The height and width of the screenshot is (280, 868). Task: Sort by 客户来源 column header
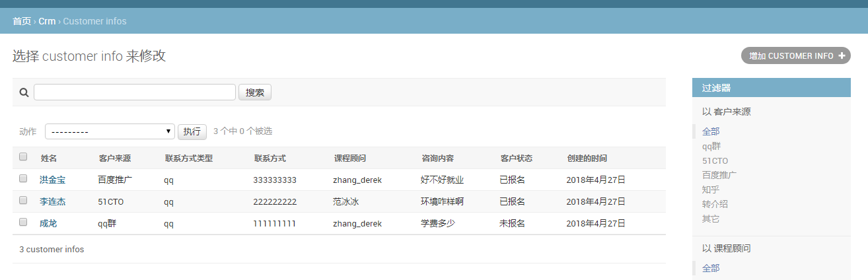[x=115, y=158]
